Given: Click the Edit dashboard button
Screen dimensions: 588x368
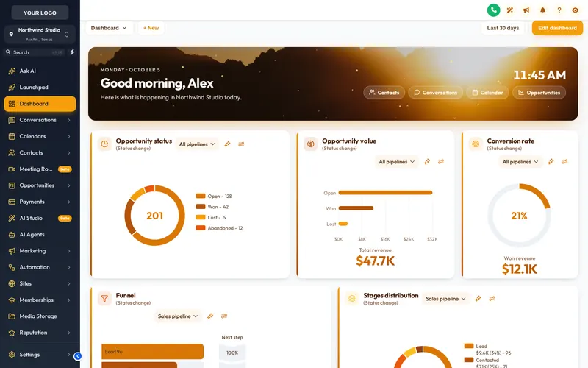Looking at the screenshot, I should coord(557,28).
